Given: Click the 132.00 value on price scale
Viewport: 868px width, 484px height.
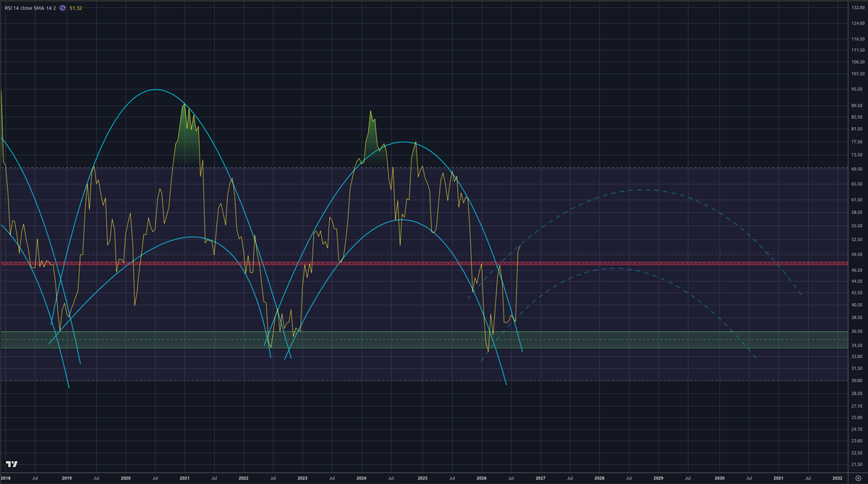Looking at the screenshot, I should (x=858, y=7).
